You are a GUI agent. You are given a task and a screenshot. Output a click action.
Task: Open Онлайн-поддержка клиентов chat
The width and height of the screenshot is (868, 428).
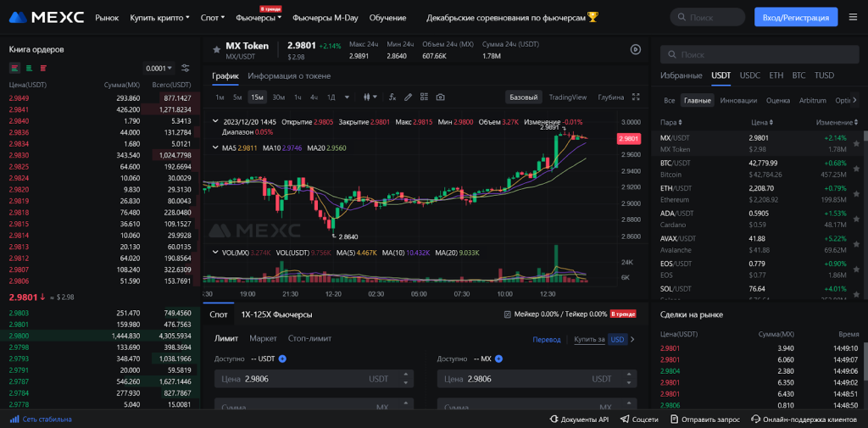(805, 420)
